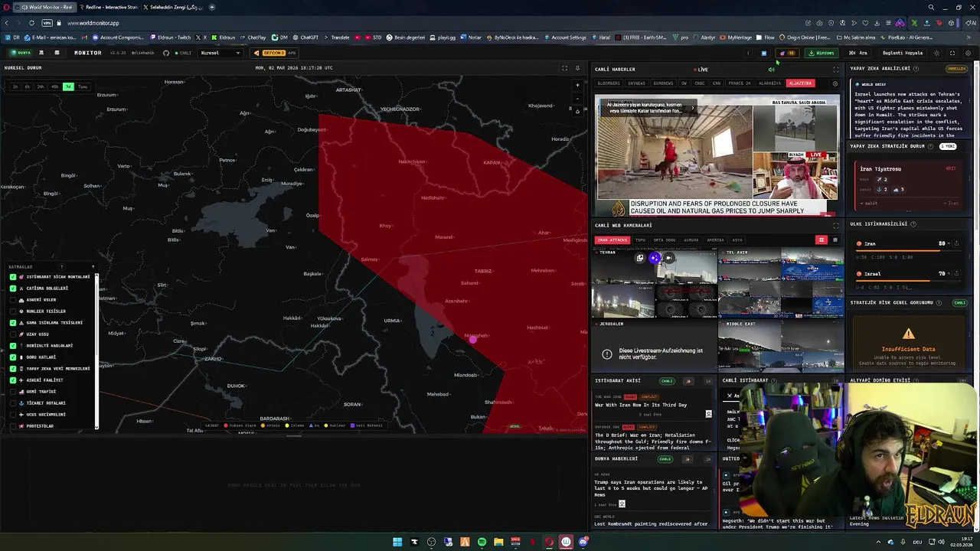Select the AlJazeera channel tab
This screenshot has width=980, height=551.
coord(800,83)
